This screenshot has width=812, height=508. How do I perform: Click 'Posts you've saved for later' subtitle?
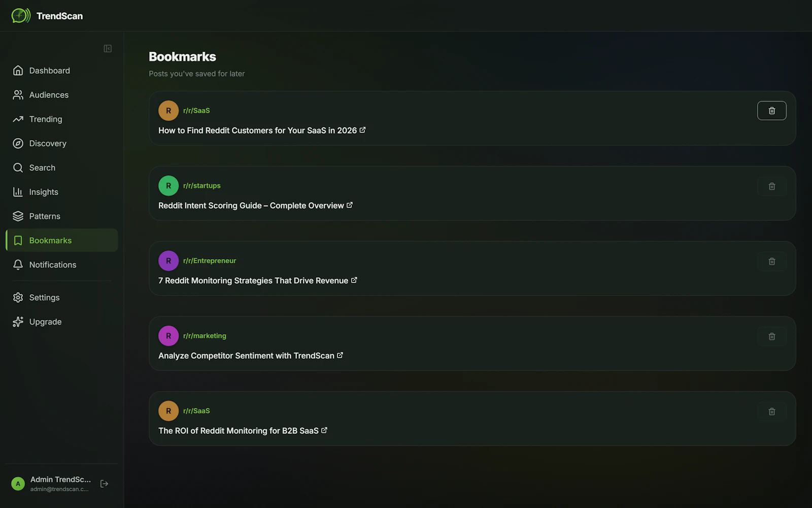(197, 74)
